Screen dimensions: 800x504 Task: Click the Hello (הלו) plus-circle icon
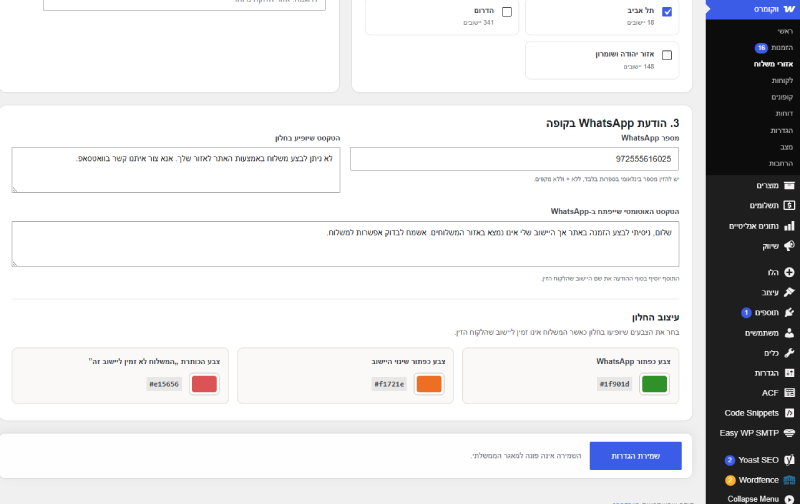click(x=789, y=272)
